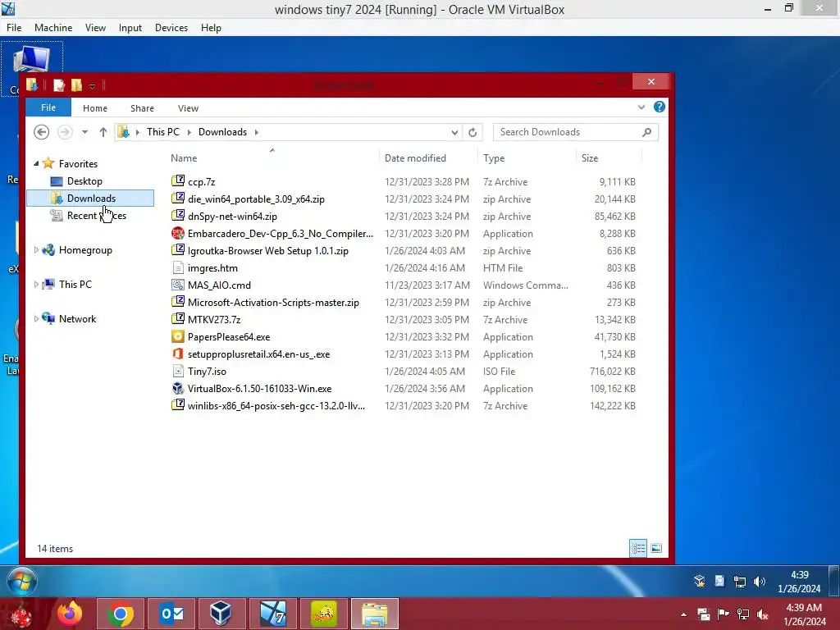Open the Home ribbon tab
840x630 pixels.
tap(95, 108)
